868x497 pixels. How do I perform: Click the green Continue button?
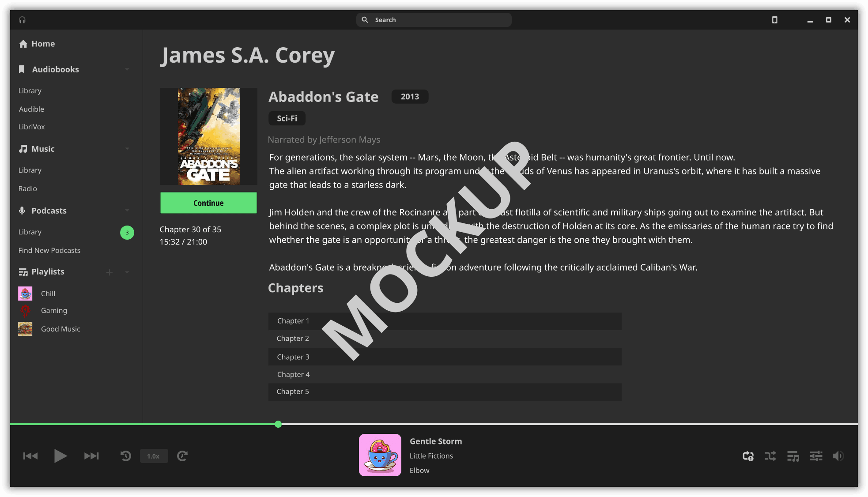point(208,203)
